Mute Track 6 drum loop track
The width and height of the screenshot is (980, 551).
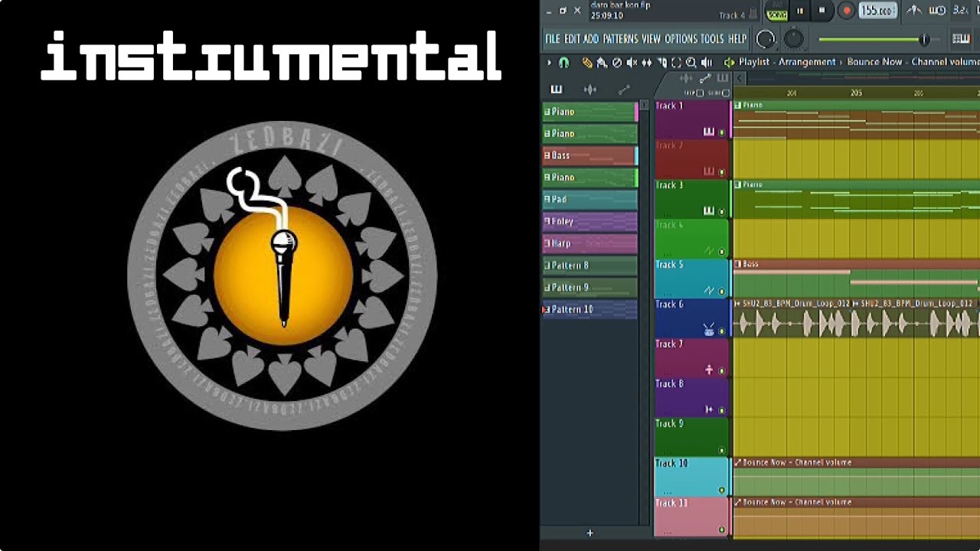pyautogui.click(x=722, y=331)
